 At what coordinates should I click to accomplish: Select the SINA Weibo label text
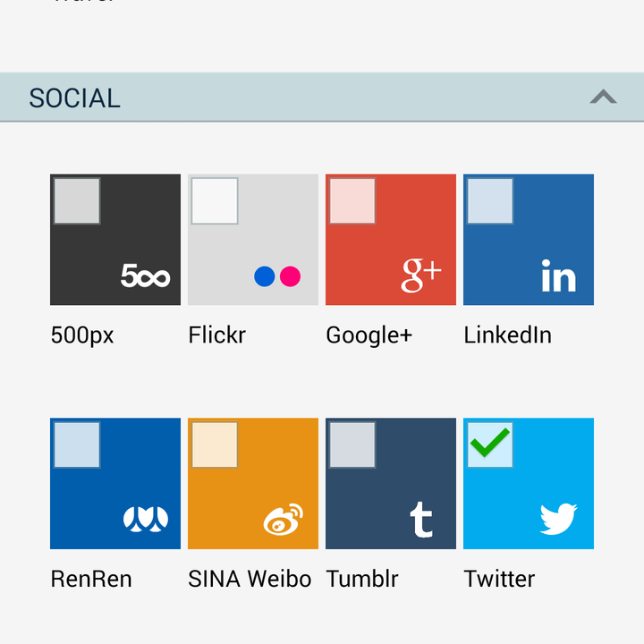click(x=250, y=579)
